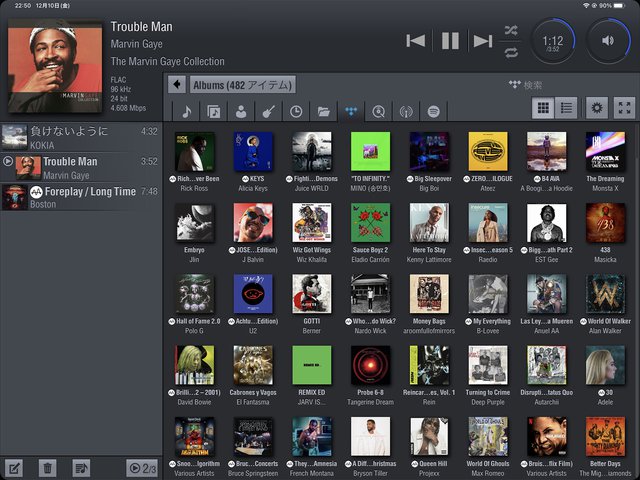Pause the current track
The height and width of the screenshot is (480, 640).
point(450,41)
